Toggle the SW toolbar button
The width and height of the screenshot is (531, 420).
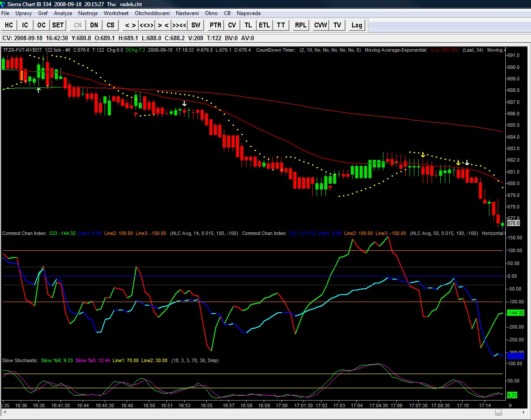point(196,25)
